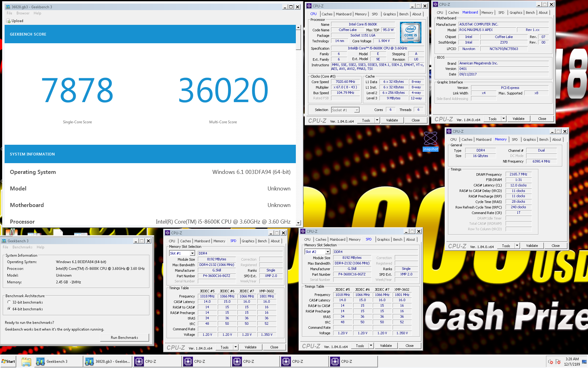Open Browser menu in Geekbench results window
This screenshot has height=368, width=588.
coord(23,13)
